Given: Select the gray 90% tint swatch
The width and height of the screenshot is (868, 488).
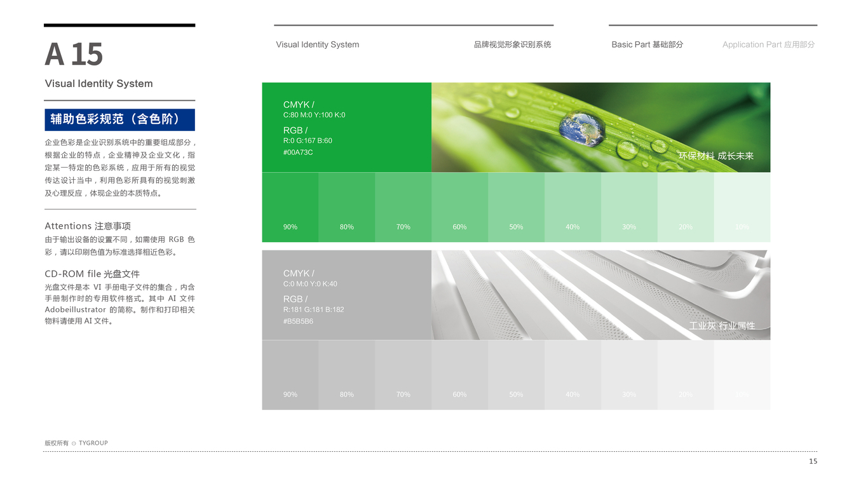Looking at the screenshot, I should (x=290, y=375).
